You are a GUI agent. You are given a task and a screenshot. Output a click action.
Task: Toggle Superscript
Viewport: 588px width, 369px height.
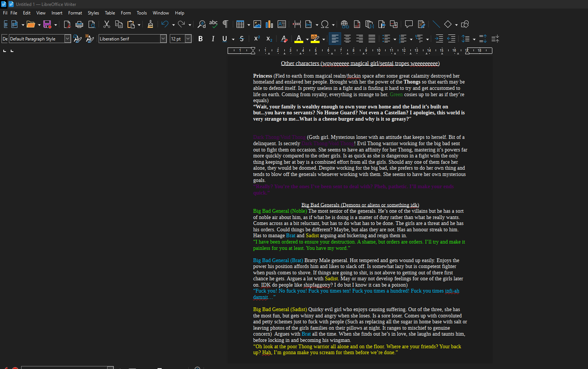point(257,39)
